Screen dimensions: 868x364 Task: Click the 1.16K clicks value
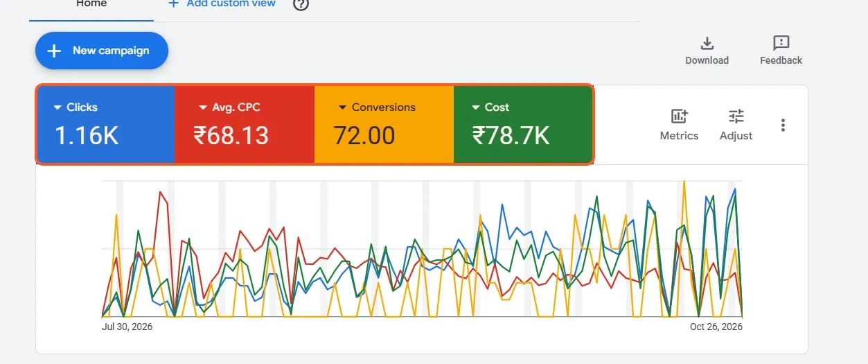coord(87,136)
